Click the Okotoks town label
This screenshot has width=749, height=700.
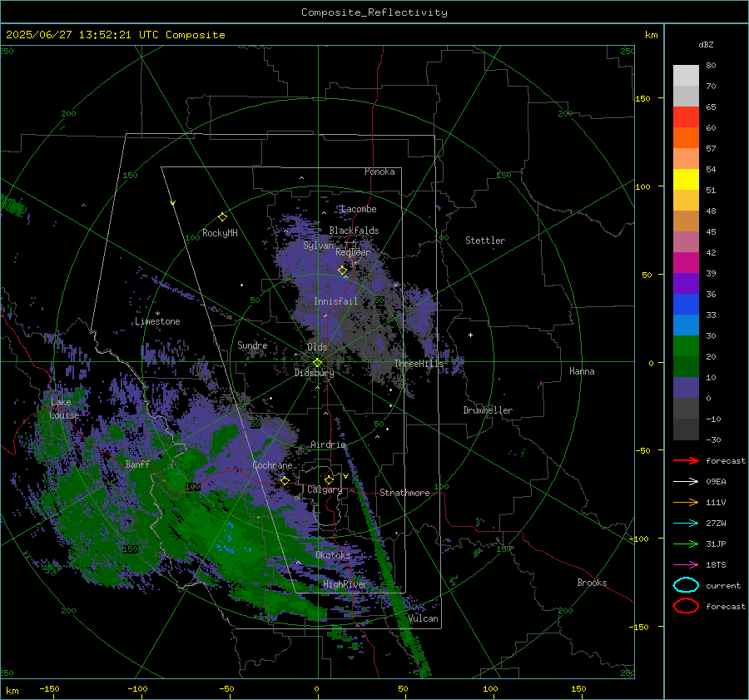(x=333, y=555)
